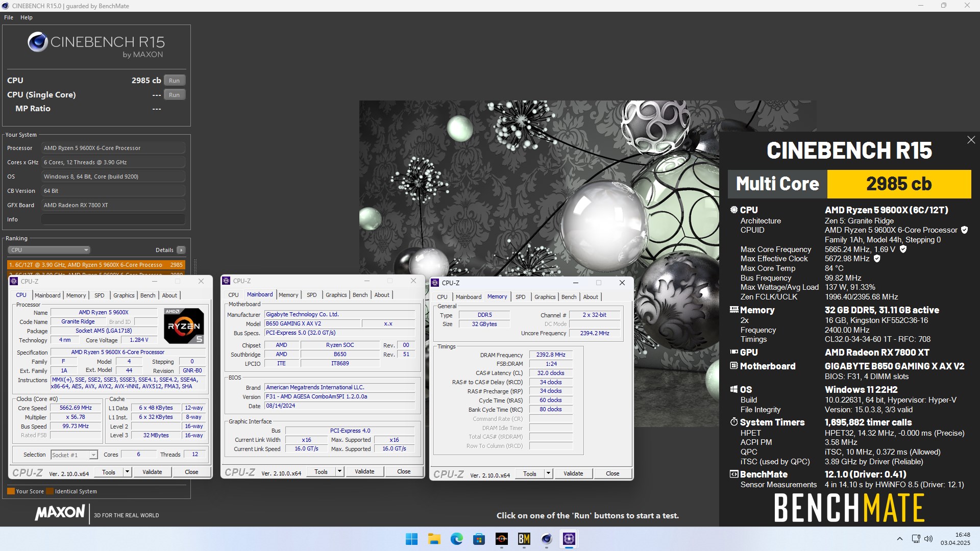980x551 pixels.
Task: Click Validate in first CPU-Z window
Action: 152,472
